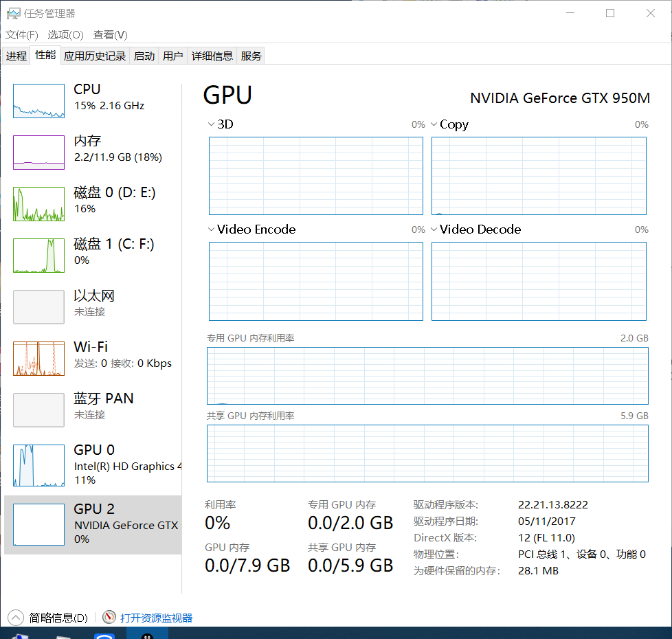The height and width of the screenshot is (639, 672).
Task: Open the 3D engine dropdown chevron
Action: [211, 124]
